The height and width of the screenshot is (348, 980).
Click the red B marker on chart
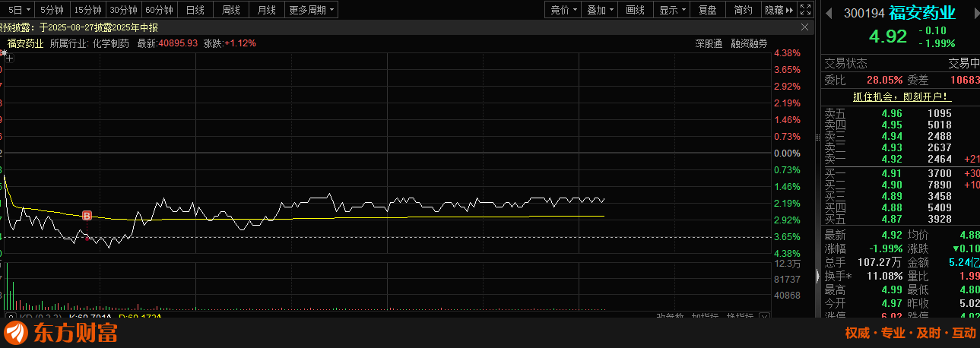click(x=87, y=217)
